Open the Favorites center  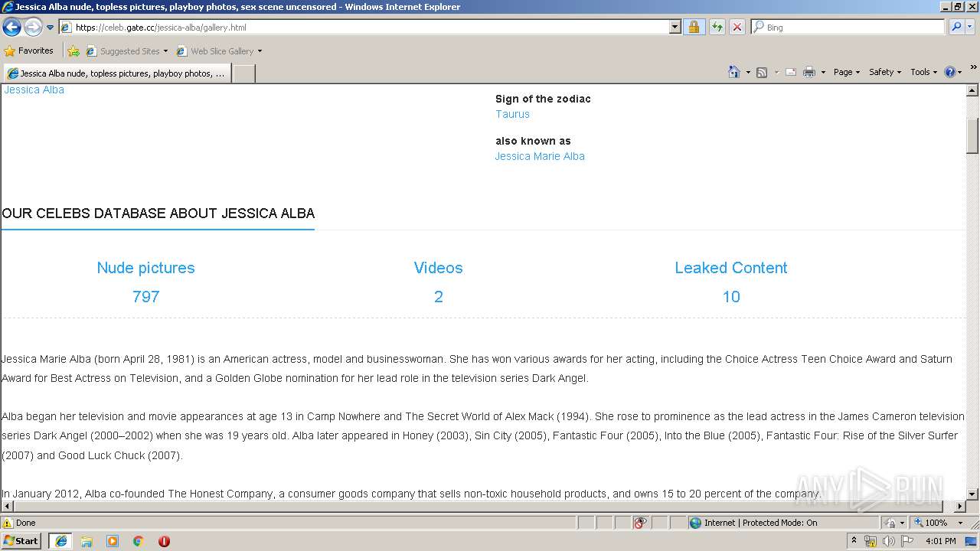coord(29,51)
